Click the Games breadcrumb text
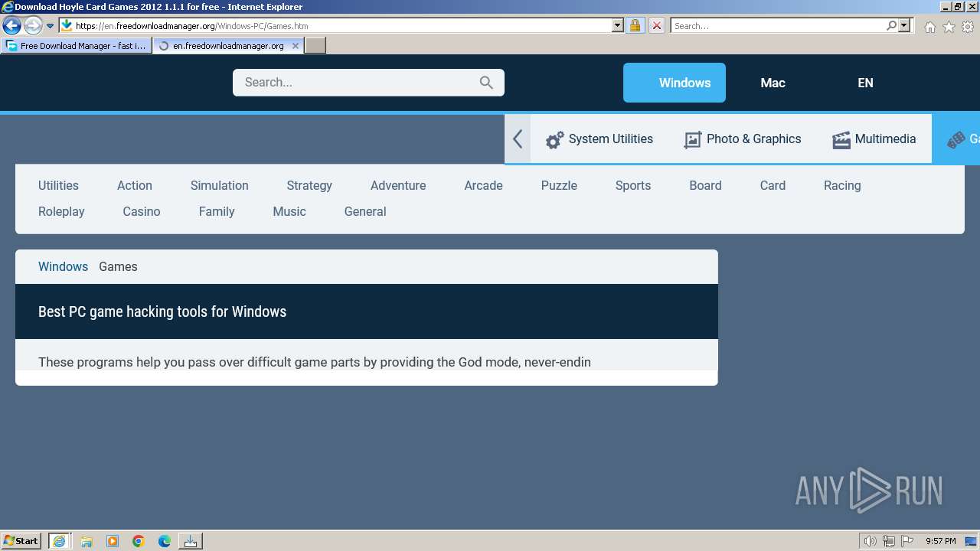The height and width of the screenshot is (551, 980). (118, 266)
